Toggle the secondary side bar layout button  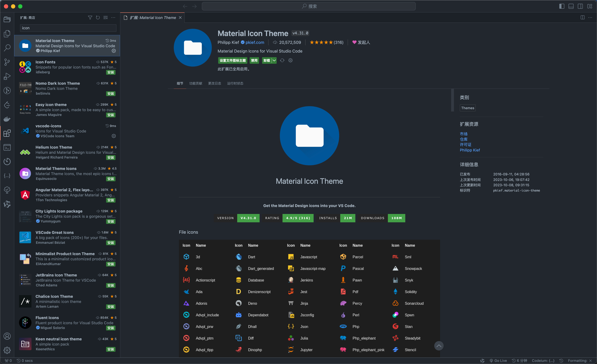pyautogui.click(x=580, y=6)
